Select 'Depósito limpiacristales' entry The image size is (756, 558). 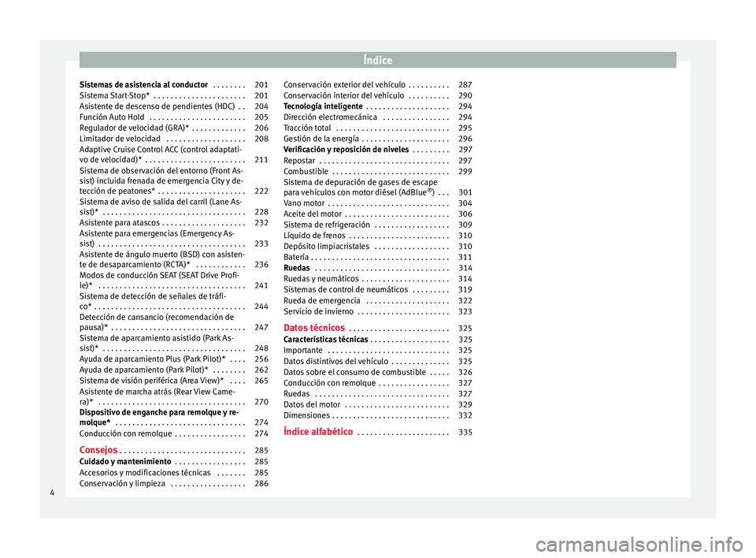tap(326, 247)
